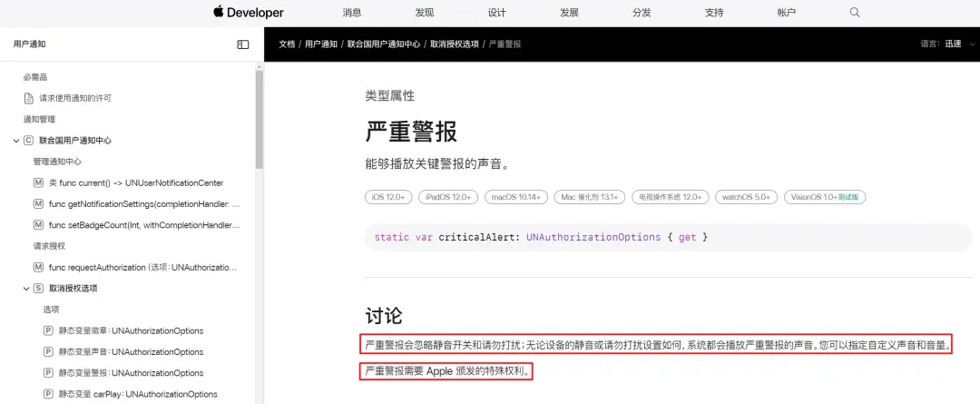Click the 严重警报 breadcrumb current page

(x=505, y=44)
